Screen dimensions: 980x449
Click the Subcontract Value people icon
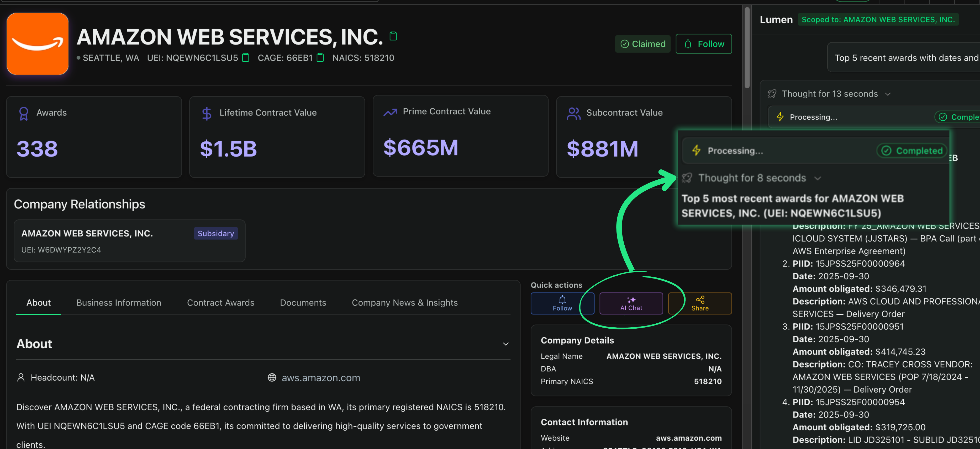click(x=573, y=113)
